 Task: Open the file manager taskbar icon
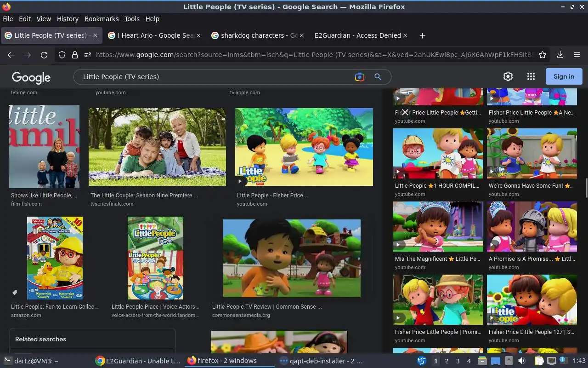(482, 361)
